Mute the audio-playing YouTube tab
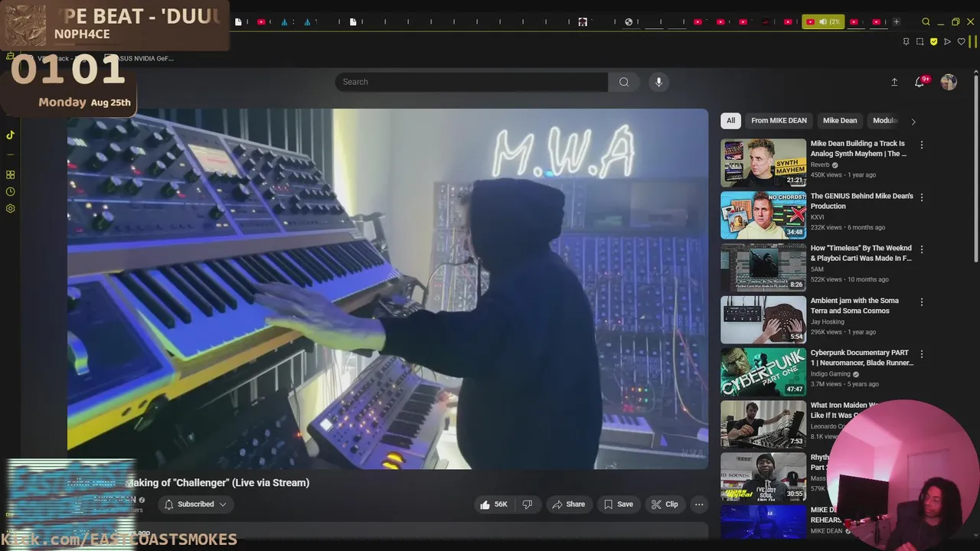Viewport: 980px width, 551px height. tap(823, 21)
